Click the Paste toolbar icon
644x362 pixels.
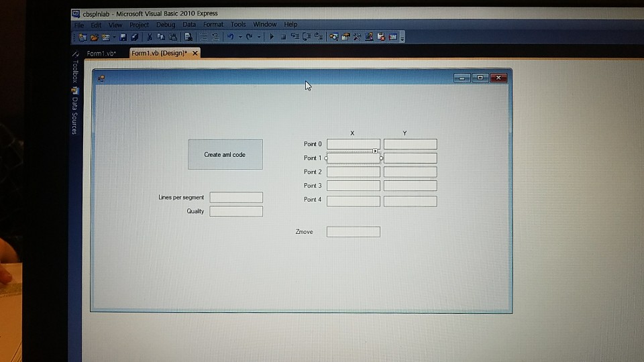click(x=173, y=38)
